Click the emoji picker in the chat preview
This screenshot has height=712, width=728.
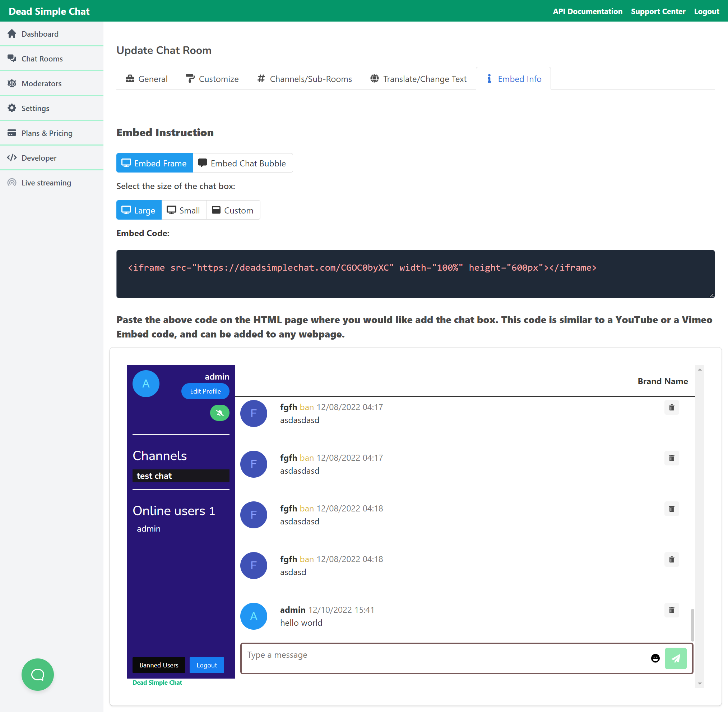655,658
